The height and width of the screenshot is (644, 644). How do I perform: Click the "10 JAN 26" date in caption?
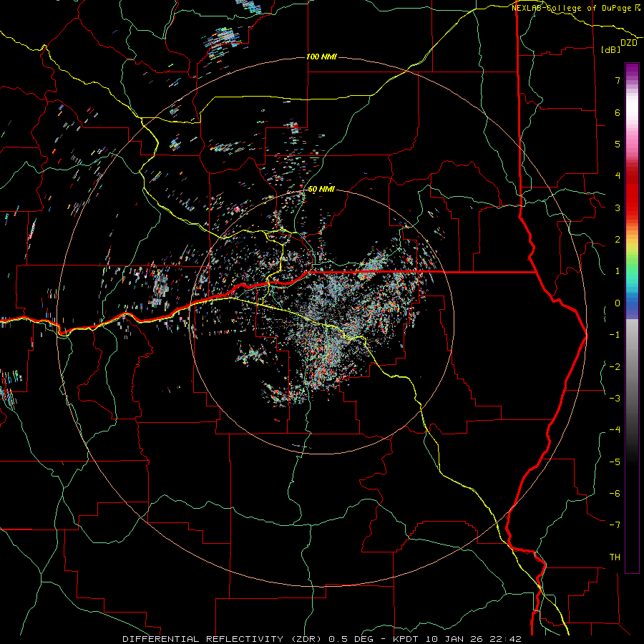(x=454, y=639)
